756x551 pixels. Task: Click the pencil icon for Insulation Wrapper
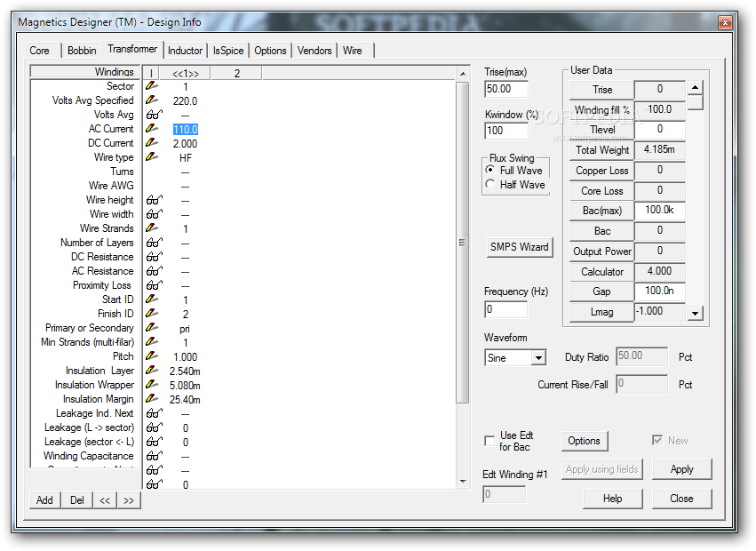(x=152, y=385)
